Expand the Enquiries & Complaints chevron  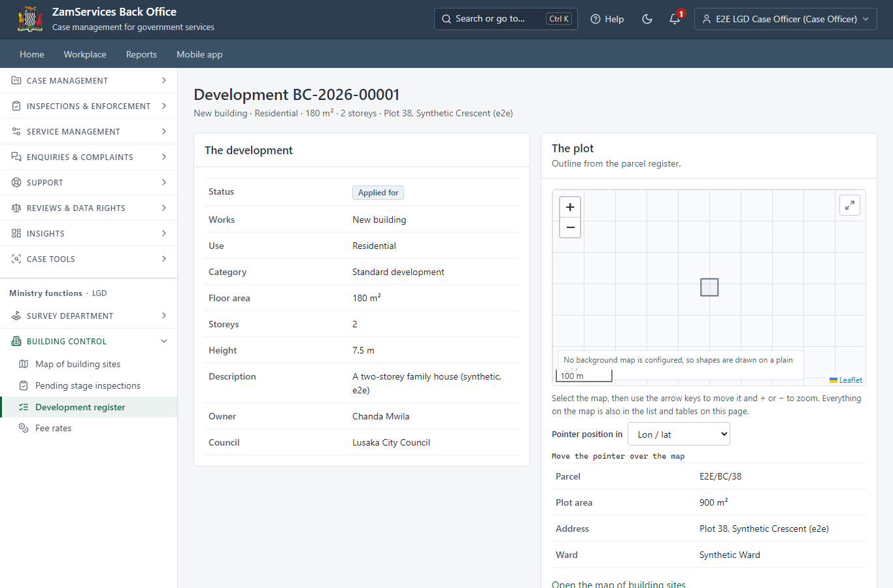164,157
